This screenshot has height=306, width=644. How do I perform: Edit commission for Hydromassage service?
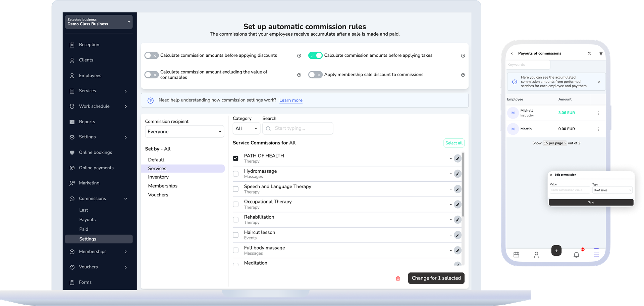click(458, 174)
